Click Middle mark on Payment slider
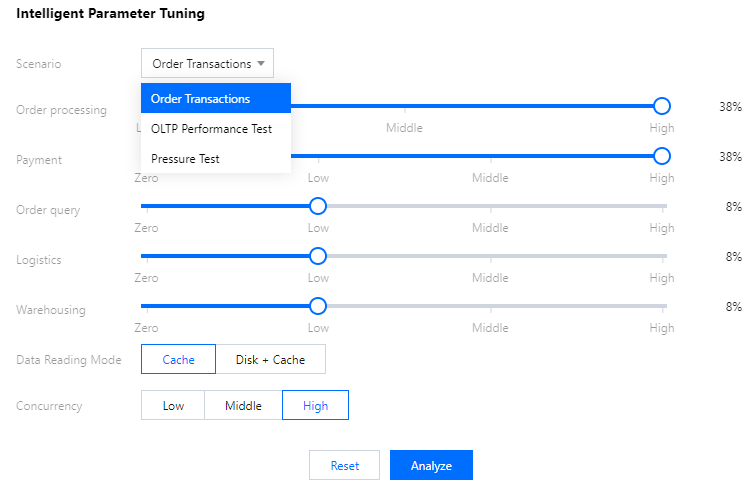753x489 pixels. click(490, 178)
